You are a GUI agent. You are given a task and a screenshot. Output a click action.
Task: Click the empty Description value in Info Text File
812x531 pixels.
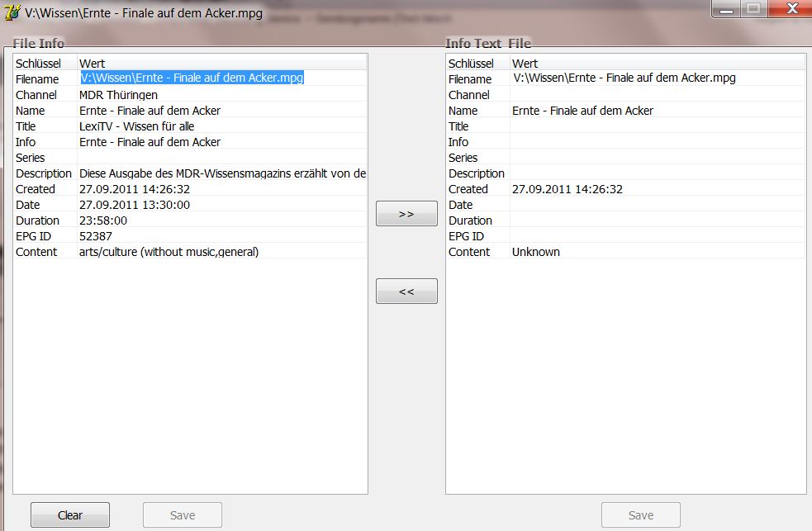(658, 173)
